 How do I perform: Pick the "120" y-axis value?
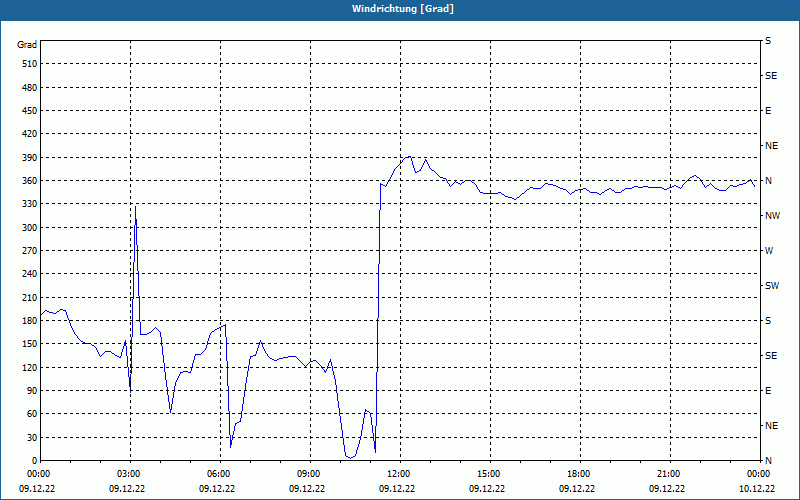[30, 367]
